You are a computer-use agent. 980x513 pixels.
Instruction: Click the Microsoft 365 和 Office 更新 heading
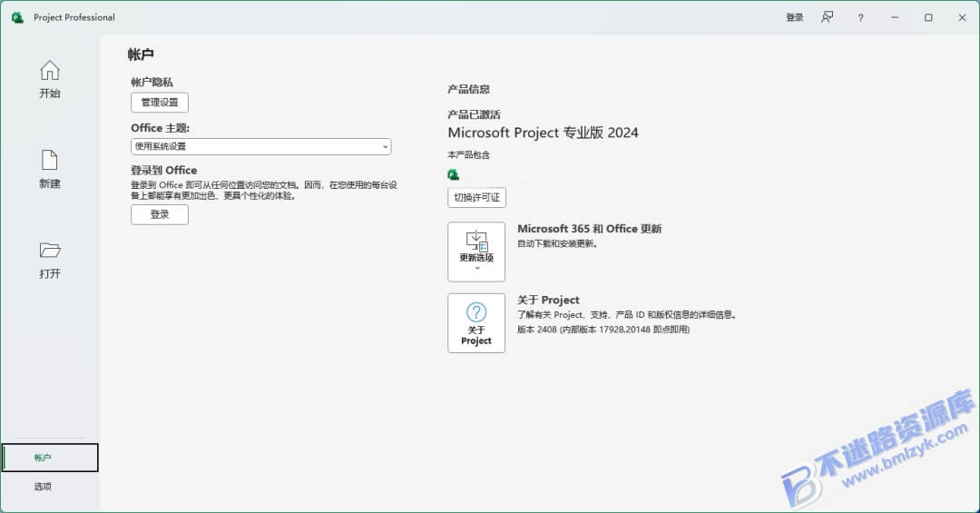(590, 229)
